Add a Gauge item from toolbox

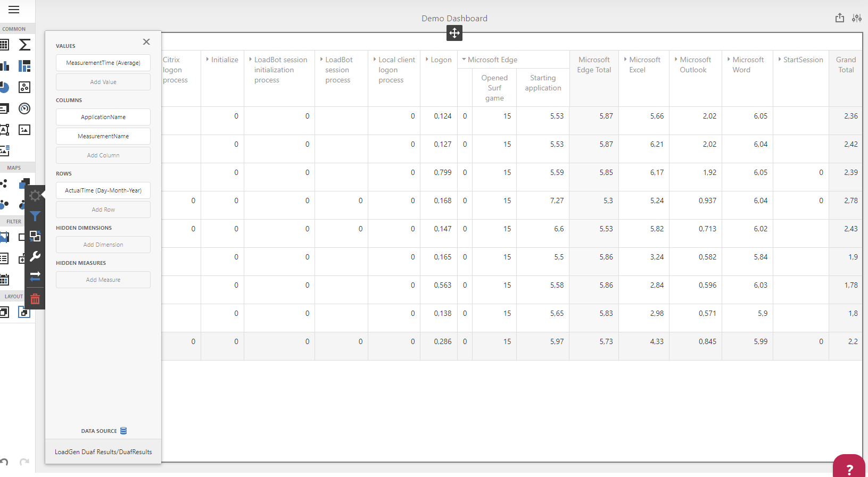(24, 108)
